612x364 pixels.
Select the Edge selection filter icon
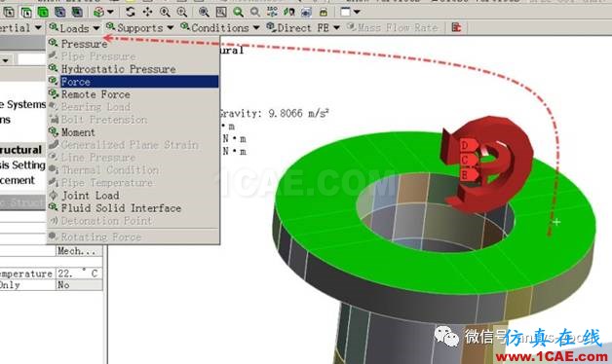pyautogui.click(x=26, y=12)
